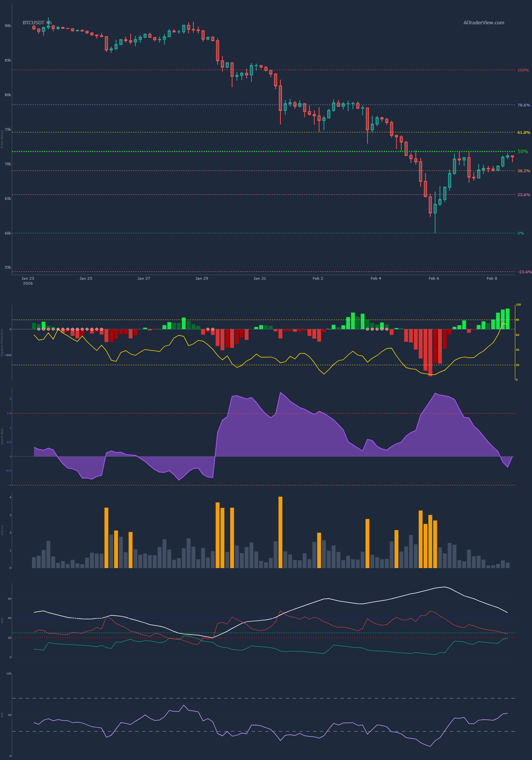Viewport: 532px width, 760px height.
Task: Click the Squeeze Momentum axis title
Action: [x=2, y=342]
